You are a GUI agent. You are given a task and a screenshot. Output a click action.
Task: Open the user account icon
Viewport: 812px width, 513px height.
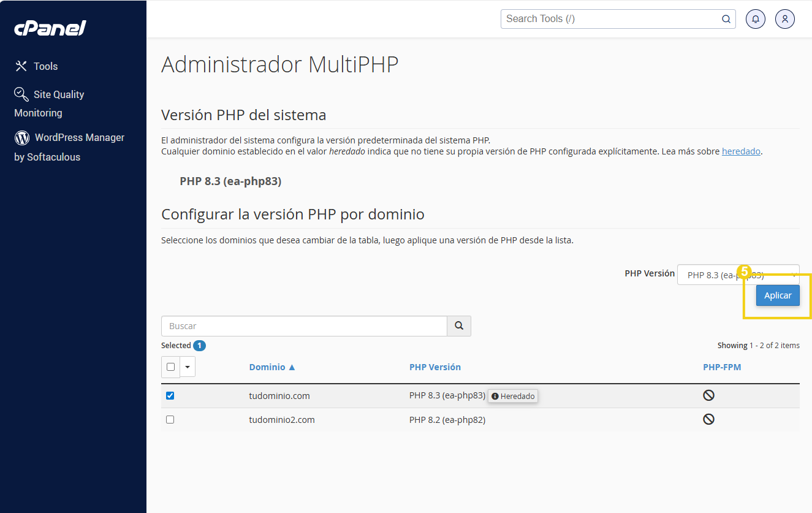point(785,19)
